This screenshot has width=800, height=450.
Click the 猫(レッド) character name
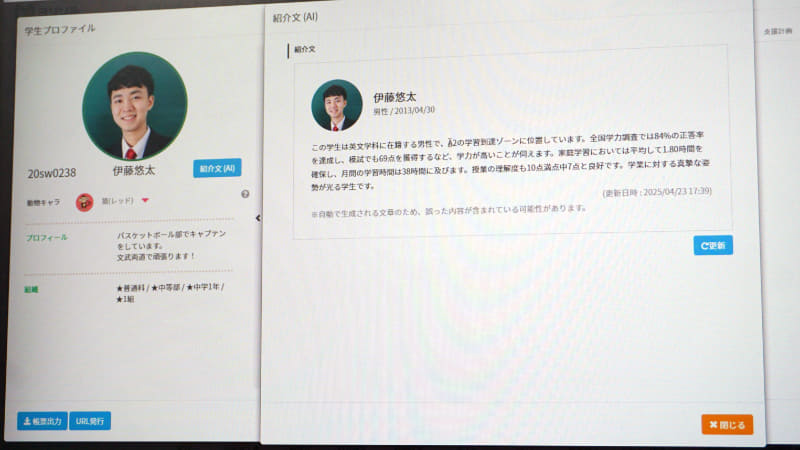pyautogui.click(x=117, y=201)
